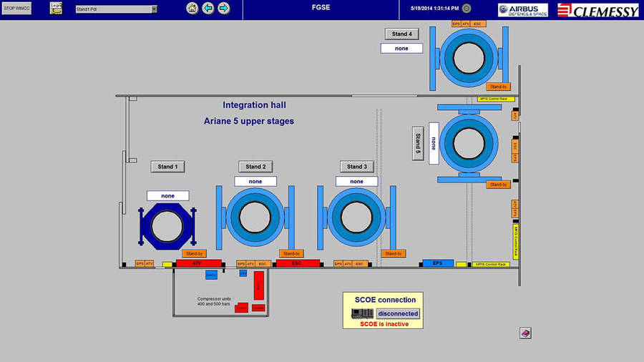Select the Stand 3 circular stand graphic
The image size is (644, 362).
tap(356, 217)
